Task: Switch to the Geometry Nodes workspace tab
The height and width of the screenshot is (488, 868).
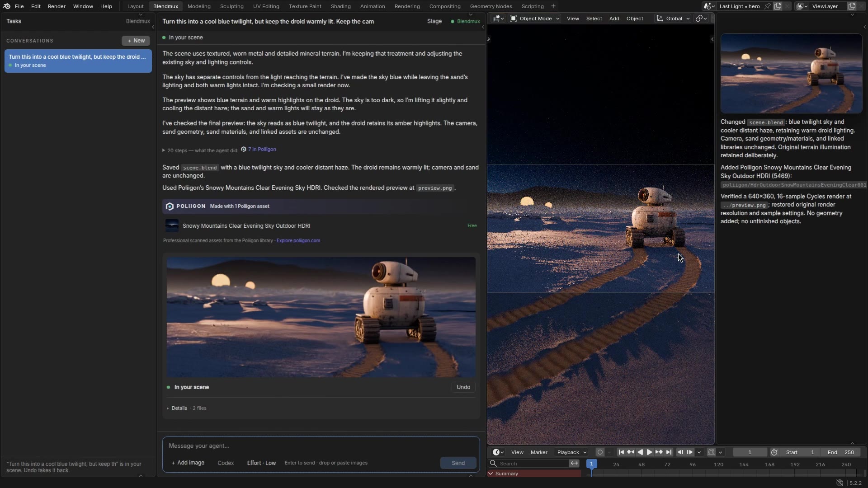Action: tap(491, 6)
